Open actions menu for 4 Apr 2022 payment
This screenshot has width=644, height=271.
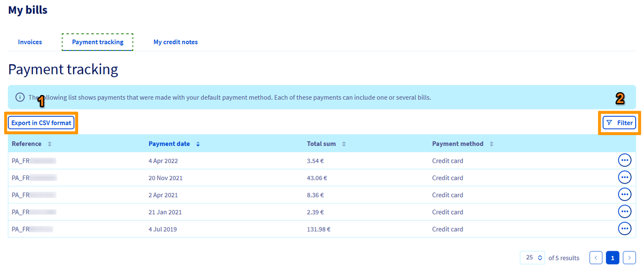624,160
